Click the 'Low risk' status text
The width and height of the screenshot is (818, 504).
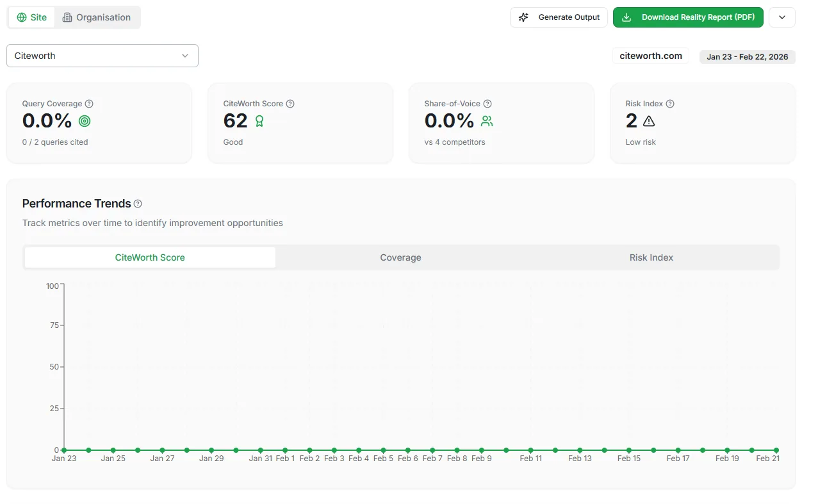pos(641,142)
